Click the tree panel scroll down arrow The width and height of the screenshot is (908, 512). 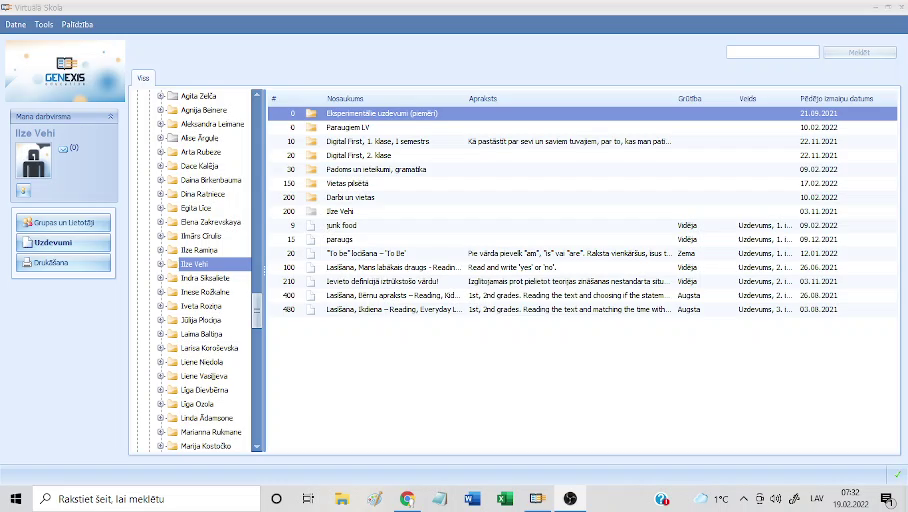coord(257,447)
